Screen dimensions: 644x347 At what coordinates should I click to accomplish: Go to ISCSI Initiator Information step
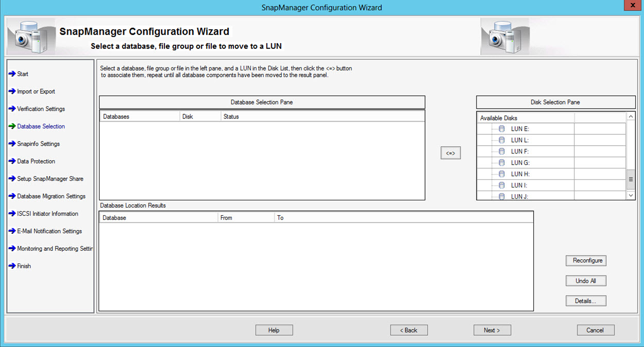click(x=48, y=214)
